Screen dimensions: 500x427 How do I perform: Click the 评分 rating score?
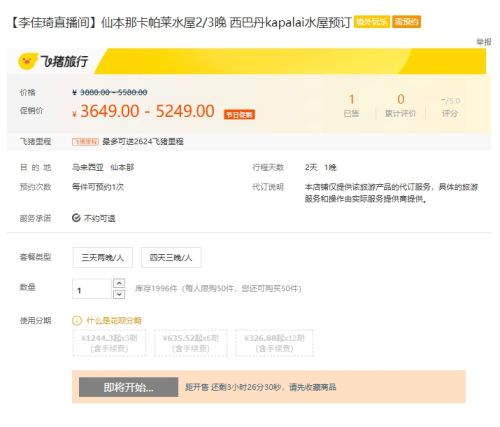tap(450, 107)
